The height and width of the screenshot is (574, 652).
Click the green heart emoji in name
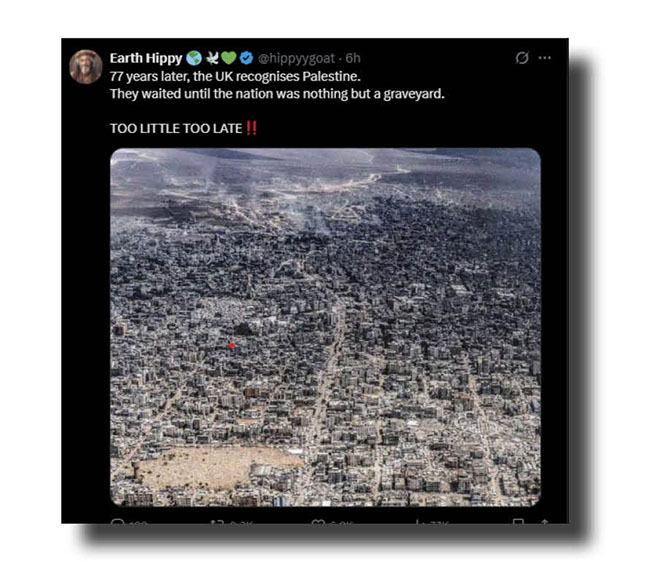pyautogui.click(x=229, y=58)
